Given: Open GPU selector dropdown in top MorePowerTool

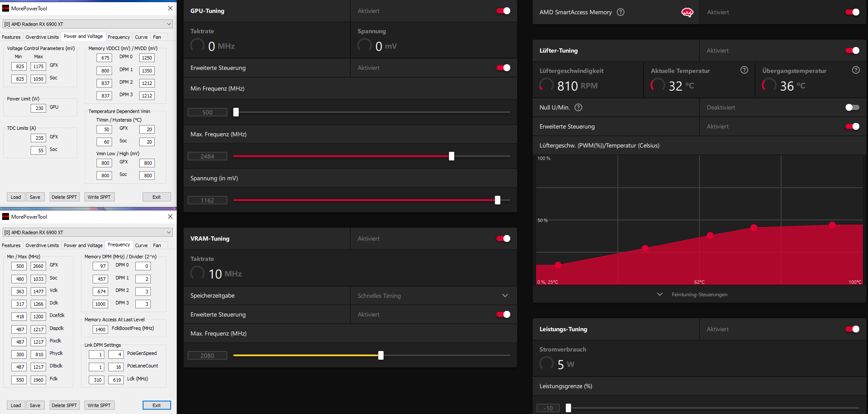Looking at the screenshot, I should (x=87, y=24).
